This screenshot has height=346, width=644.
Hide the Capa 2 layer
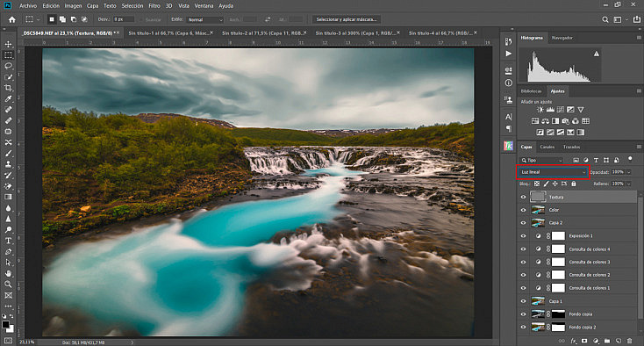tap(523, 223)
